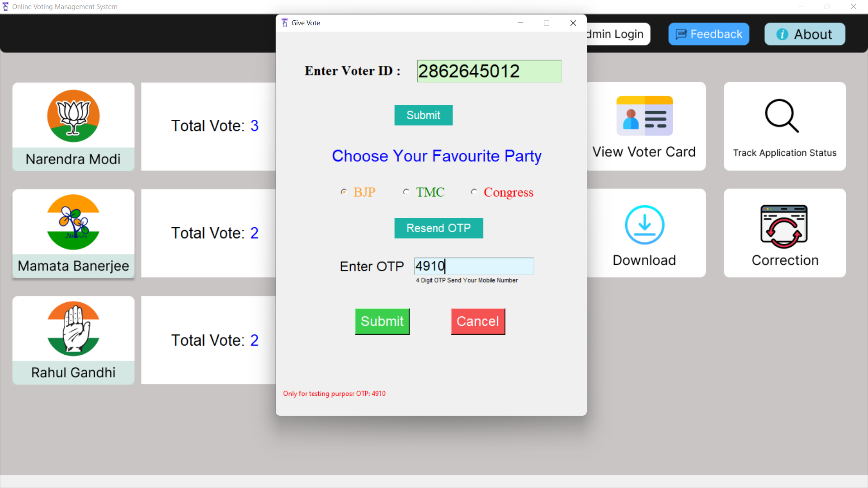Image resolution: width=868 pixels, height=488 pixels.
Task: Click the Give Vote dialog icon
Action: pyautogui.click(x=284, y=23)
